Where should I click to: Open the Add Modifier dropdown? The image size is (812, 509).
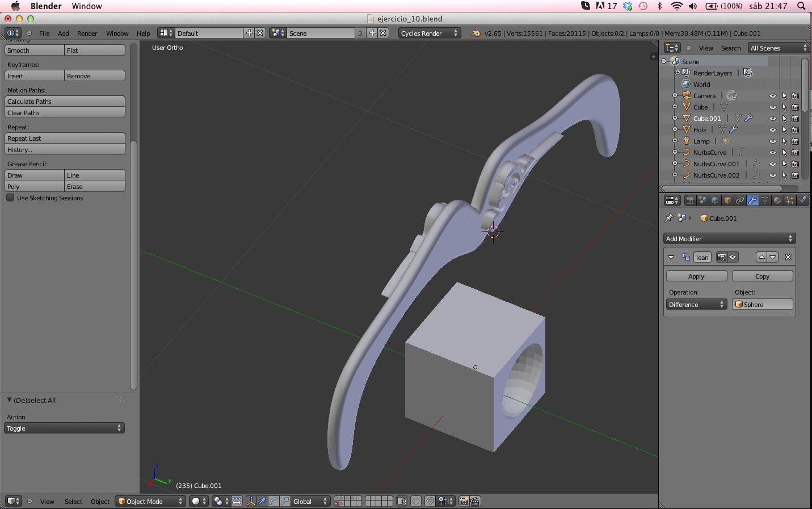[x=729, y=239]
